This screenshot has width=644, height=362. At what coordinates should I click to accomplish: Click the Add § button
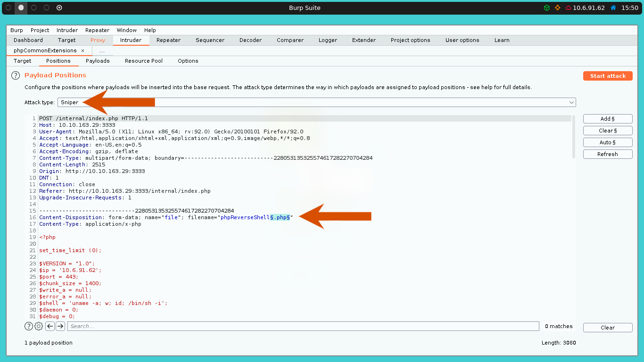click(608, 119)
